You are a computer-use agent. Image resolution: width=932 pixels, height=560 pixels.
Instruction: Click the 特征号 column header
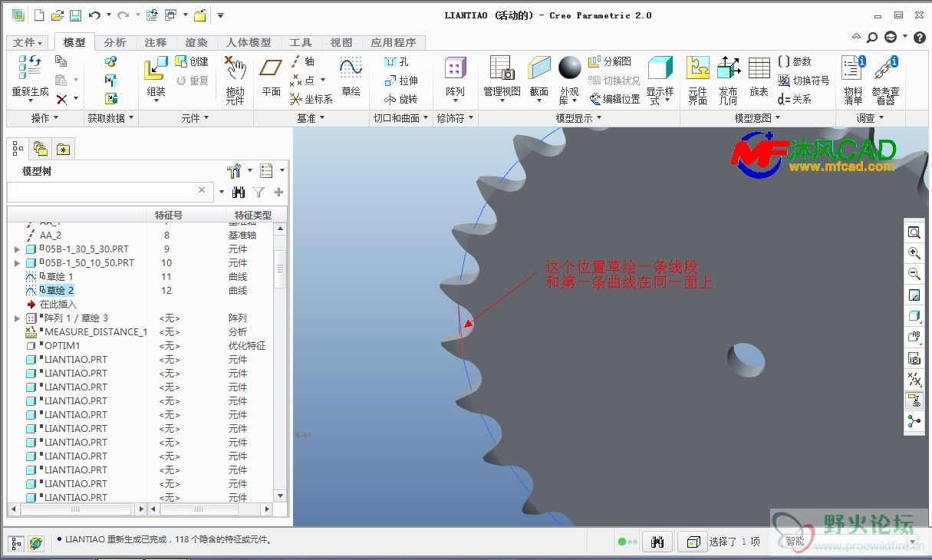tap(169, 215)
